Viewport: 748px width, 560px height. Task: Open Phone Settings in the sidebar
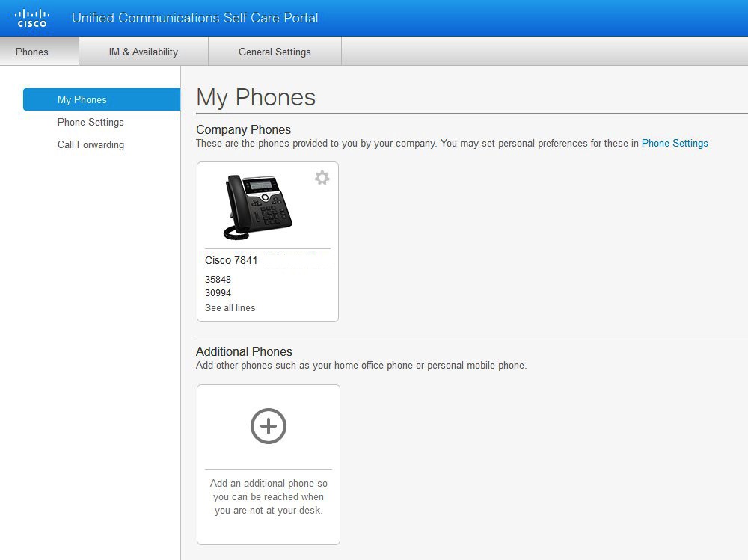tap(91, 122)
